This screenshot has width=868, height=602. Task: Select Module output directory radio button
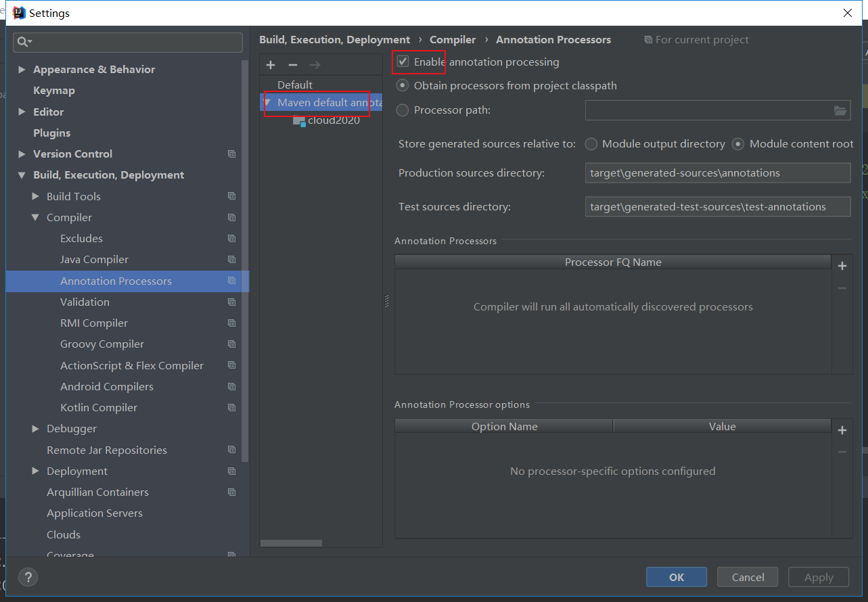pos(591,144)
